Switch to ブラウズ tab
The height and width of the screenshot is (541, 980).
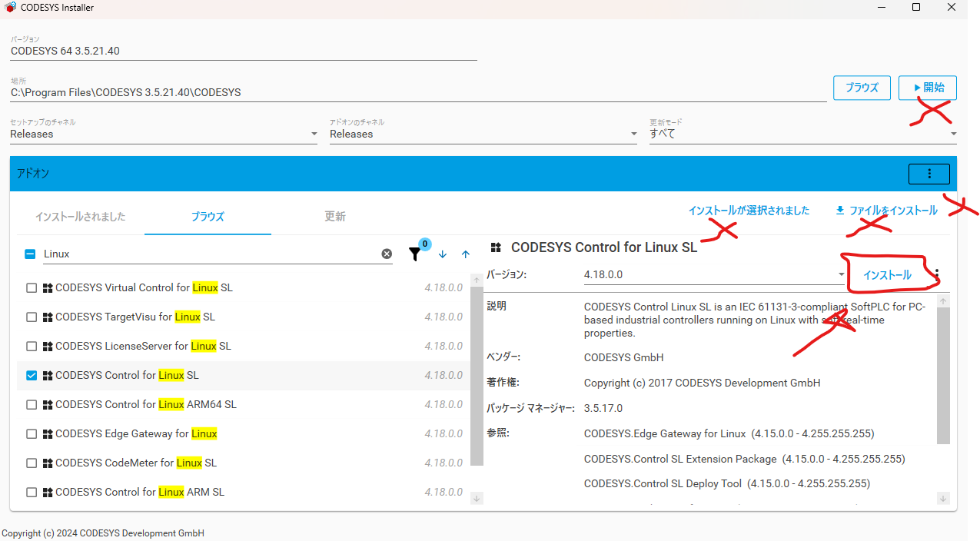(x=208, y=217)
